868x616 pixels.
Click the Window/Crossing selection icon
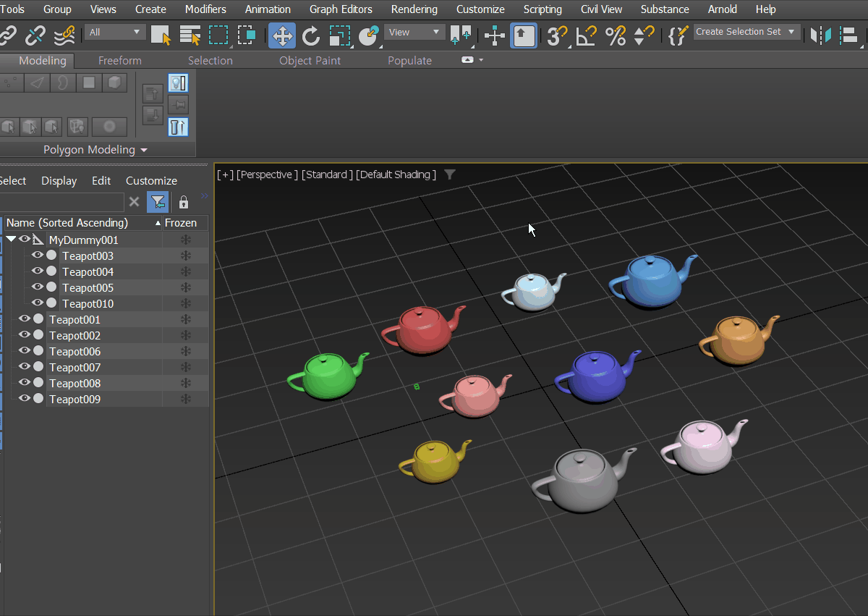coord(247,35)
